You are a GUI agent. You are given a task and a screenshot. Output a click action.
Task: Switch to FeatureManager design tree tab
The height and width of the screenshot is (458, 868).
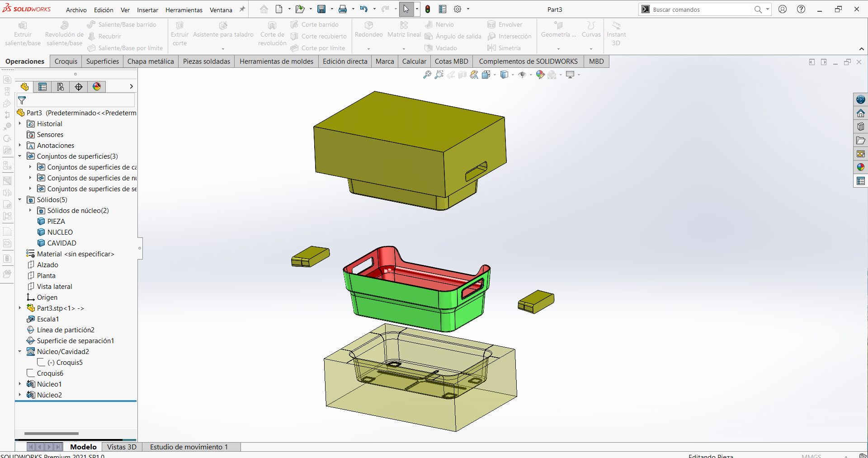tap(24, 87)
